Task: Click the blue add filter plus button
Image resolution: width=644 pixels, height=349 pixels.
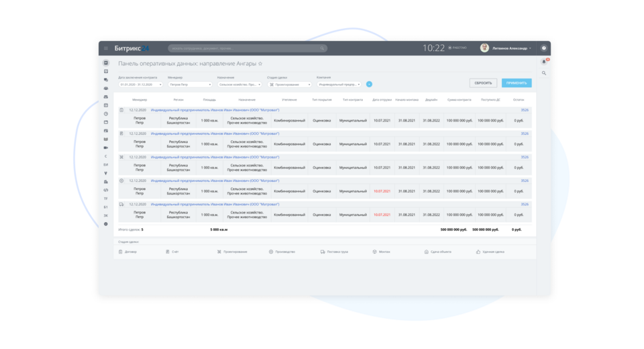Action: coord(369,85)
